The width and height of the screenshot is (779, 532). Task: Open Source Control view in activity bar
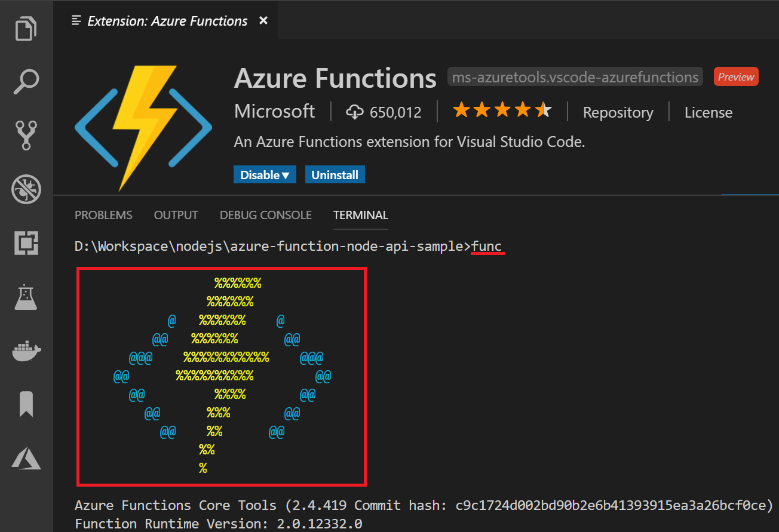[x=26, y=136]
